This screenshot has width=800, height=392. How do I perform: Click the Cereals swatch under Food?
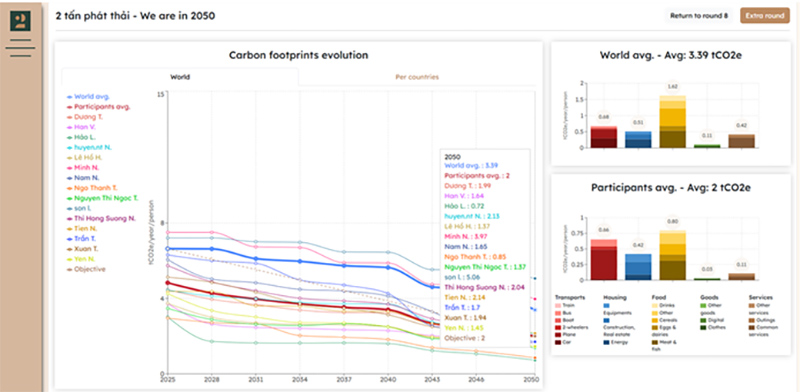coord(655,320)
